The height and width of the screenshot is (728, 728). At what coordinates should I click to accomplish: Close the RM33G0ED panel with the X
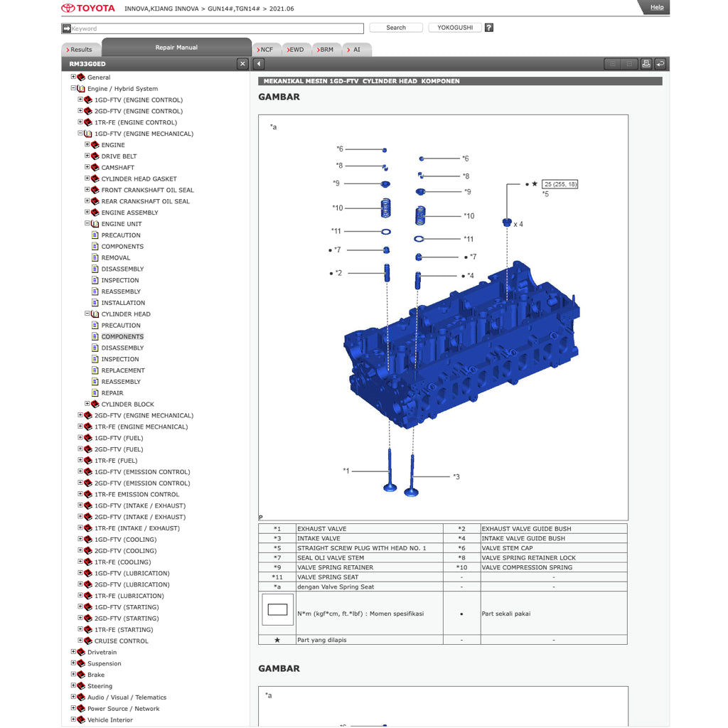(x=242, y=63)
